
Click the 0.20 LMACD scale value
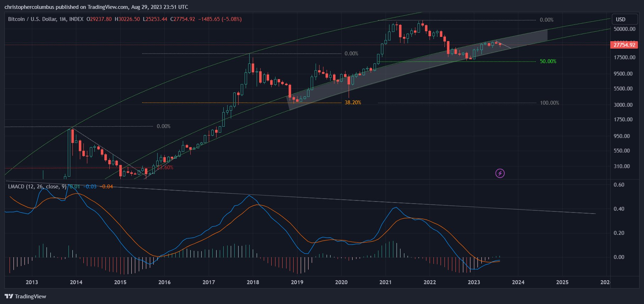(619, 233)
